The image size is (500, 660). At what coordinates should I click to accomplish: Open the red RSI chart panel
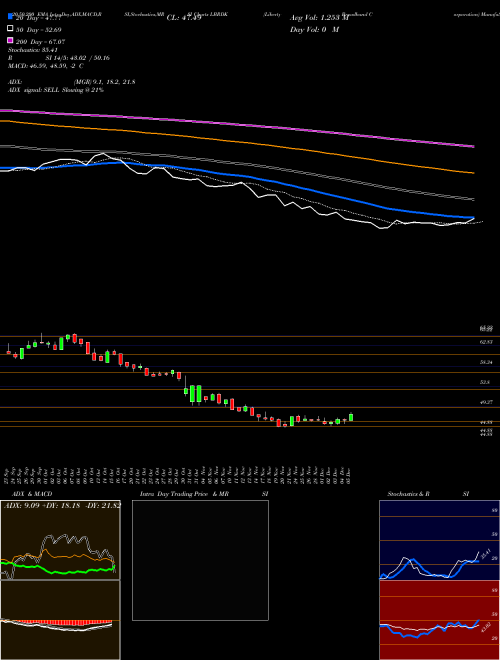[439, 620]
